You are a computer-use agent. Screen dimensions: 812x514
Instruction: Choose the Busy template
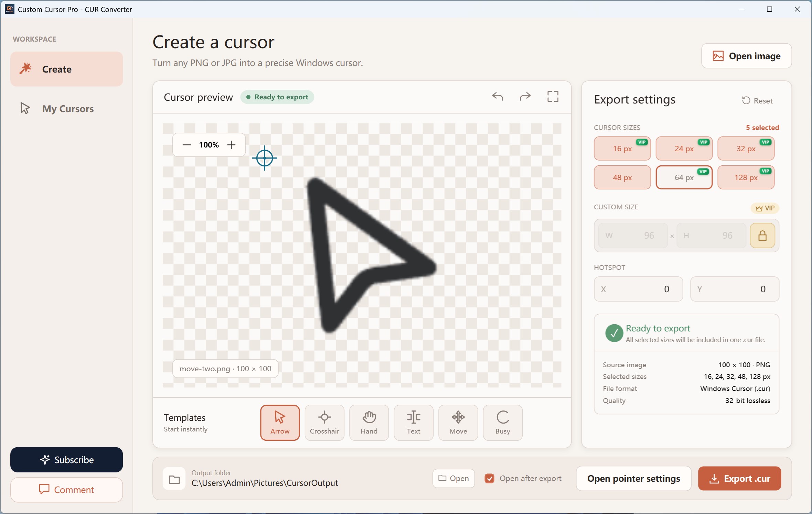click(503, 423)
